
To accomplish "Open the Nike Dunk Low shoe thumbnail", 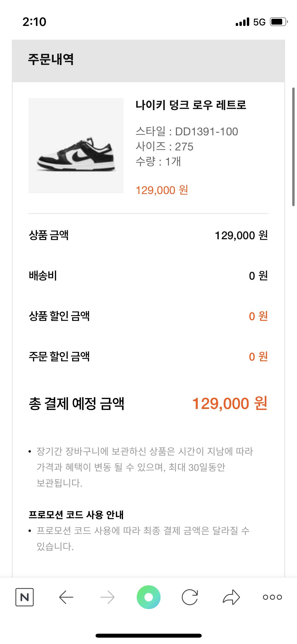I will point(76,146).
